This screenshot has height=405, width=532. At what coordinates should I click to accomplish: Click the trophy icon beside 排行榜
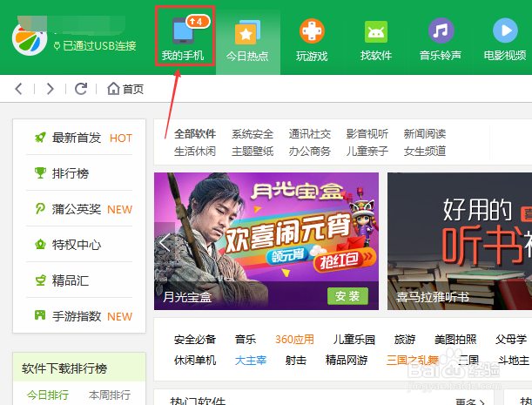(40, 172)
